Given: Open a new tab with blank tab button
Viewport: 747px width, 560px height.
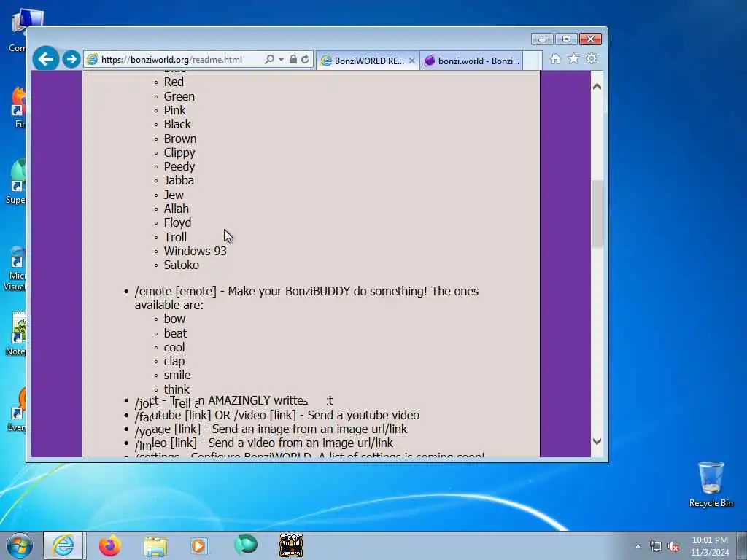Looking at the screenshot, I should (x=533, y=61).
